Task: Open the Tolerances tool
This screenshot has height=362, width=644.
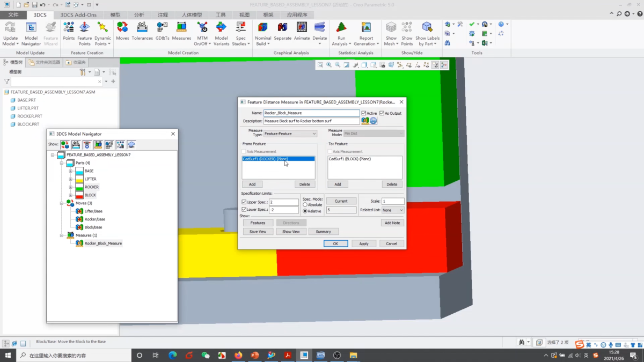Action: click(142, 31)
